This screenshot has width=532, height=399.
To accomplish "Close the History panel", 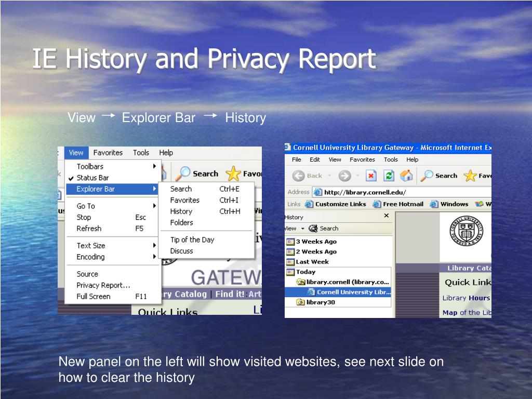I will pos(386,216).
